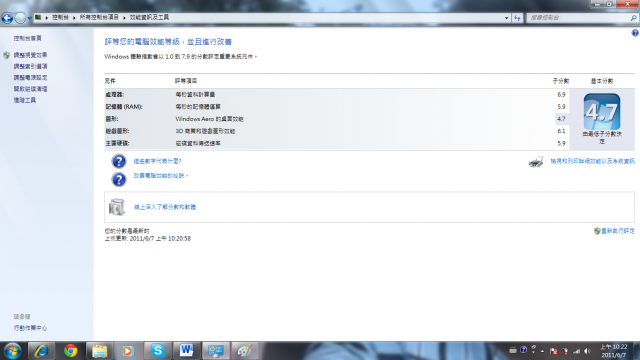This screenshot has width=640, height=360.
Task: Click the printer icon
Action: tap(536, 162)
